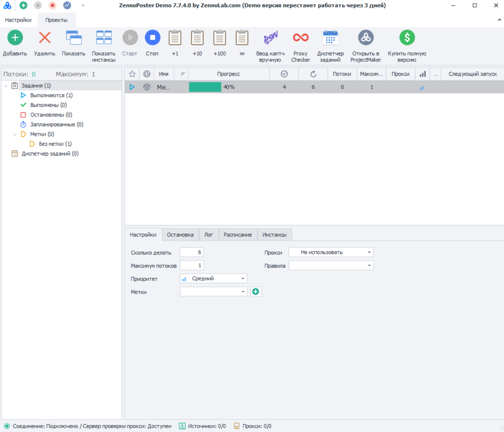Image resolution: width=504 pixels, height=432 pixels.
Task: Switch to the Настройки ribbon tab
Action: (x=18, y=20)
